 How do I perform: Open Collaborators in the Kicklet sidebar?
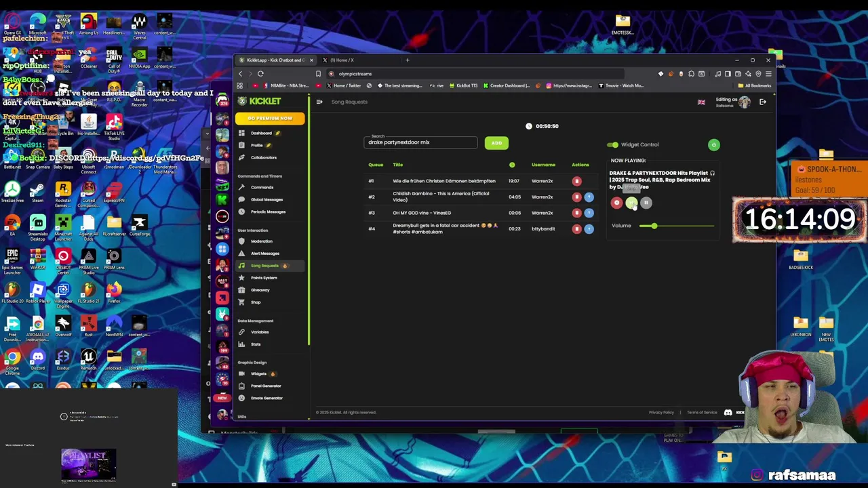(x=263, y=157)
